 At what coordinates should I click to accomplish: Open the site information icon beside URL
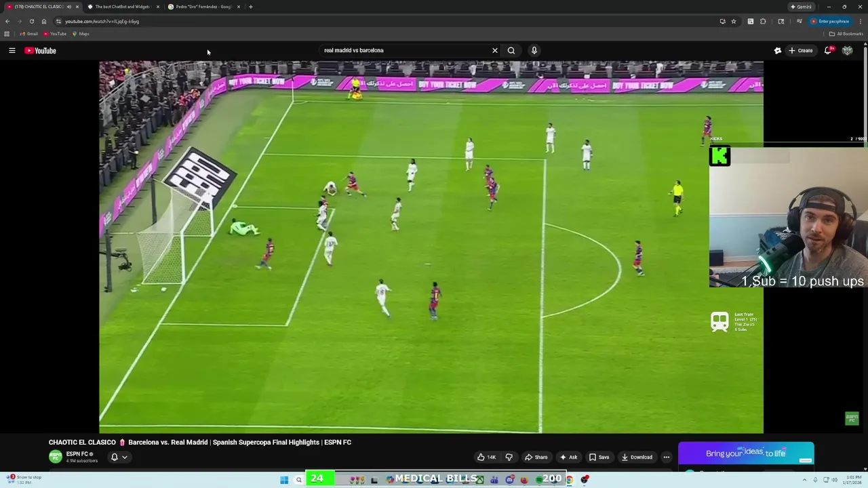coord(58,21)
